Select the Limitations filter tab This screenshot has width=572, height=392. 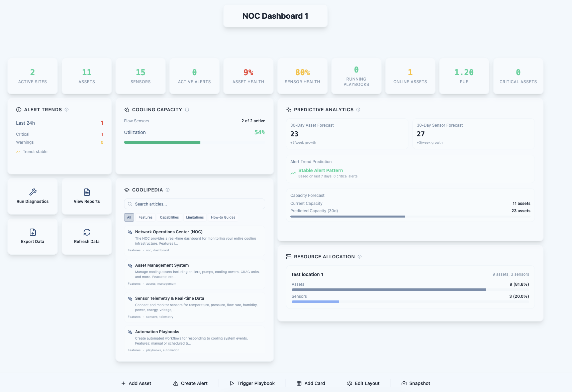(x=195, y=217)
